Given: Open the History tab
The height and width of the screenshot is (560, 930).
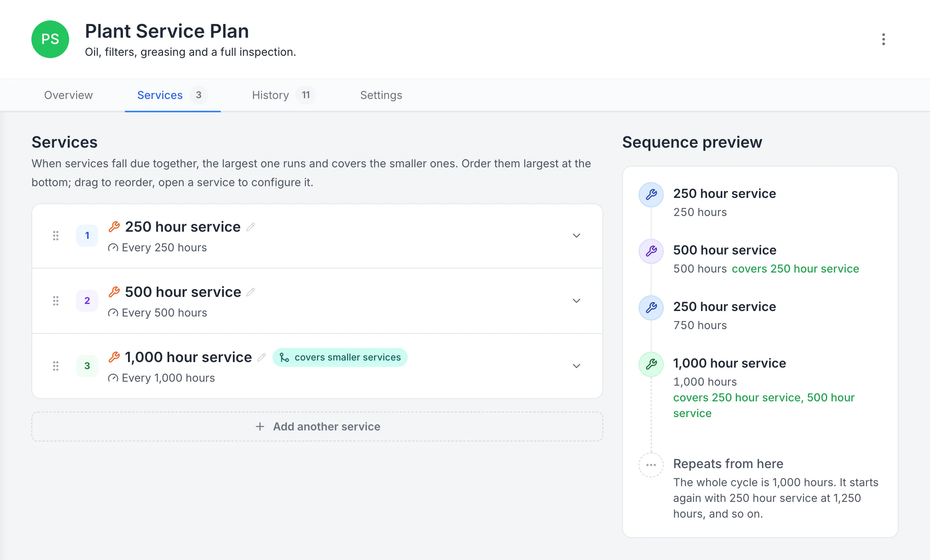Looking at the screenshot, I should click(x=284, y=95).
